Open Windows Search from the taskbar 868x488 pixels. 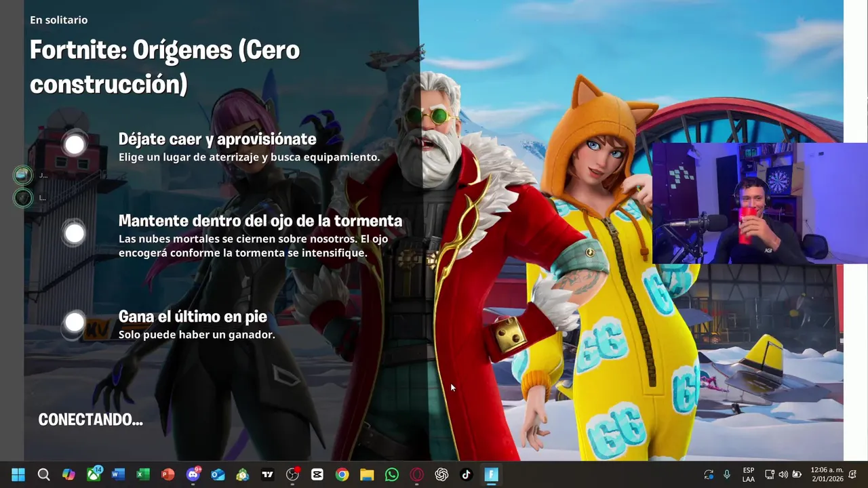pos(43,474)
